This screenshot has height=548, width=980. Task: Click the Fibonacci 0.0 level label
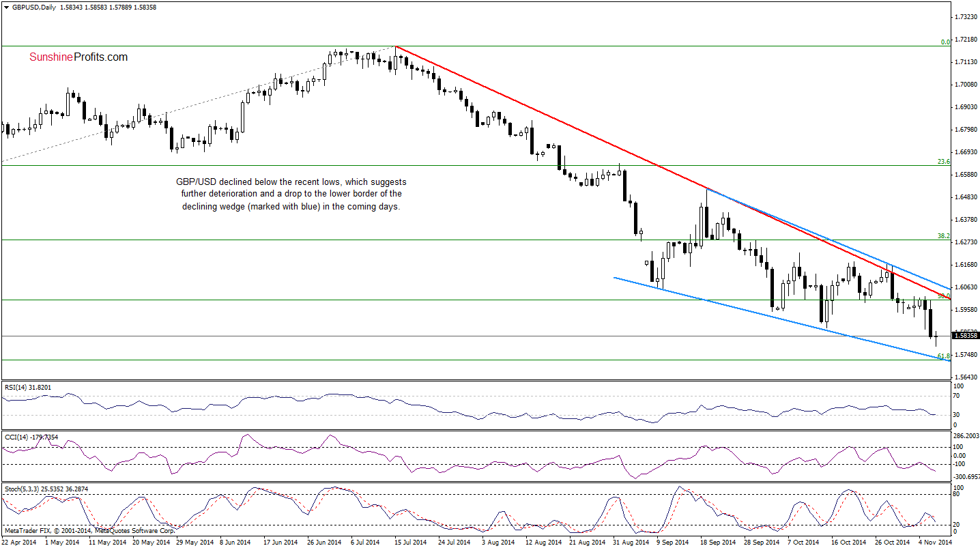(946, 42)
